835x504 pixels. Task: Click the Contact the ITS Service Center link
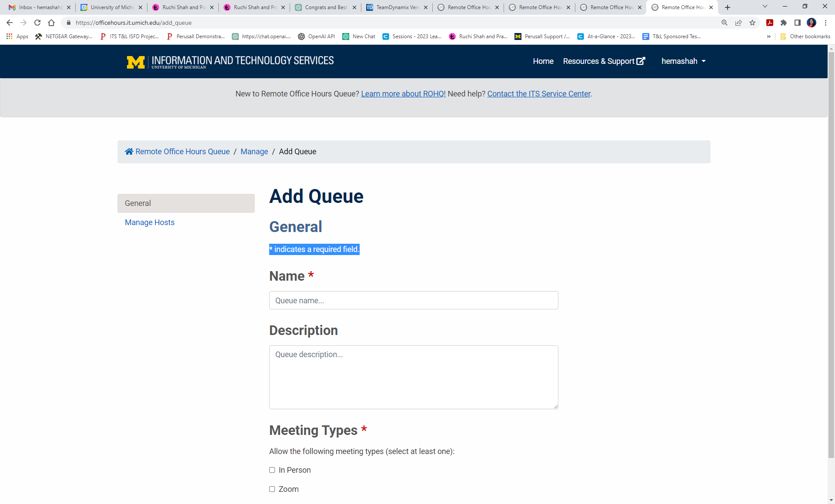[538, 93]
